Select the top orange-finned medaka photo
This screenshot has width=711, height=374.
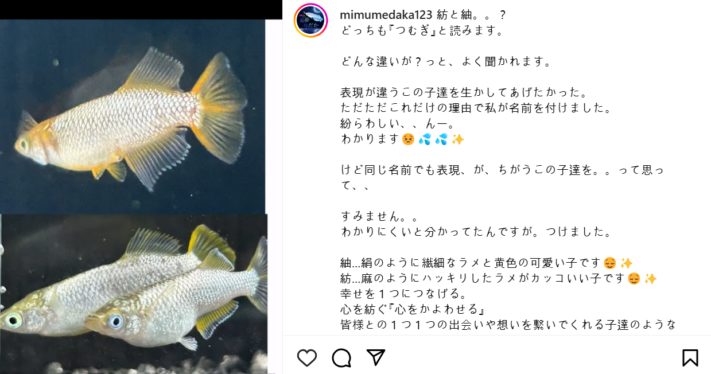pos(132,117)
